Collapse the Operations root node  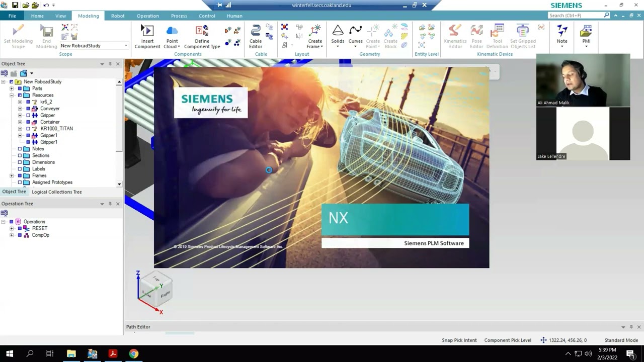point(4,222)
